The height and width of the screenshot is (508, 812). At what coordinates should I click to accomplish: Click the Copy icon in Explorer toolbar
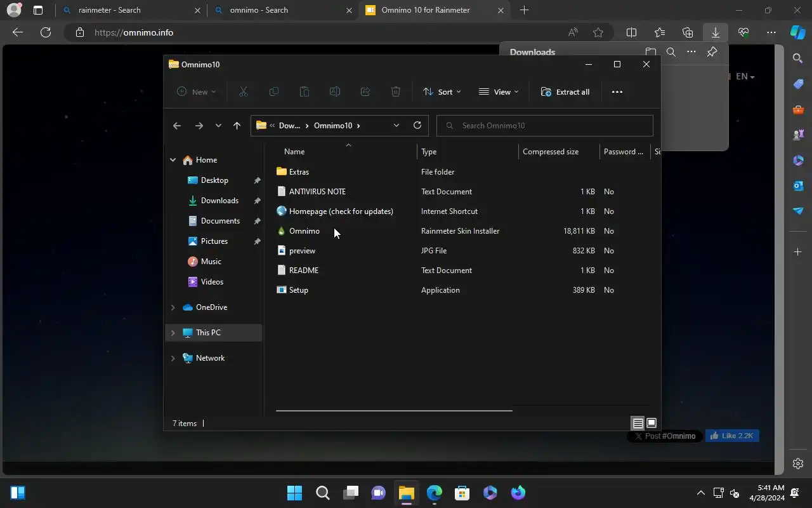pyautogui.click(x=274, y=91)
